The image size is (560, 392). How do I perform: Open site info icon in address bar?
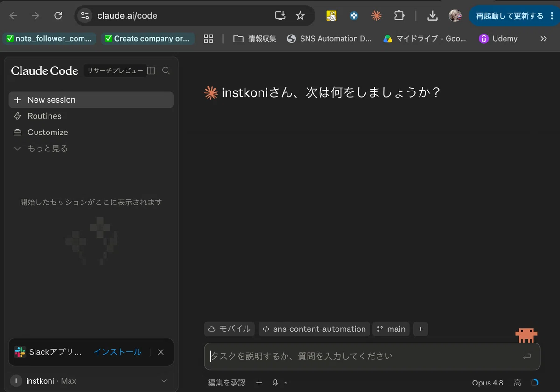pyautogui.click(x=85, y=16)
